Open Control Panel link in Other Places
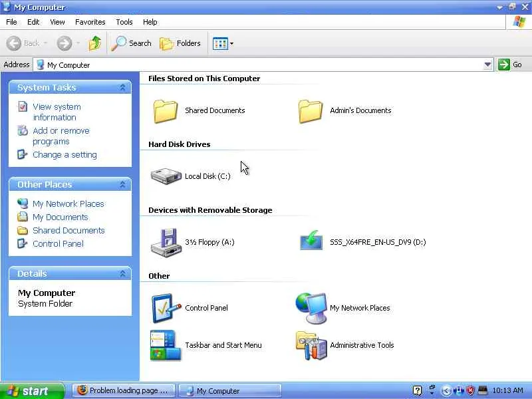Image resolution: width=532 pixels, height=399 pixels. coord(58,243)
